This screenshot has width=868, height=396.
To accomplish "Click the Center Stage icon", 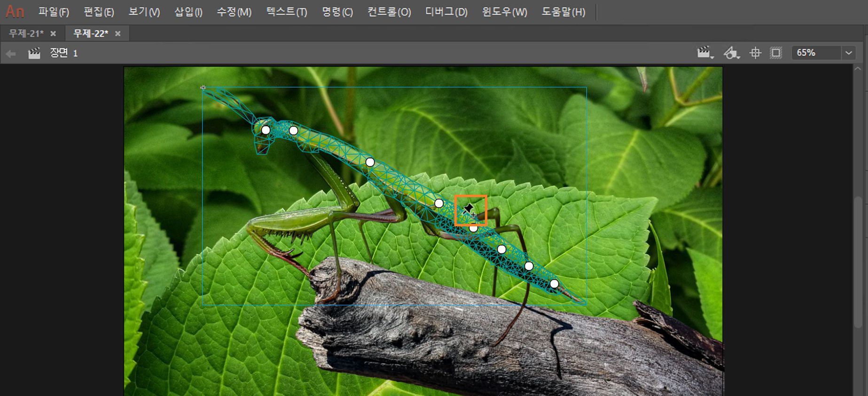I will 755,53.
